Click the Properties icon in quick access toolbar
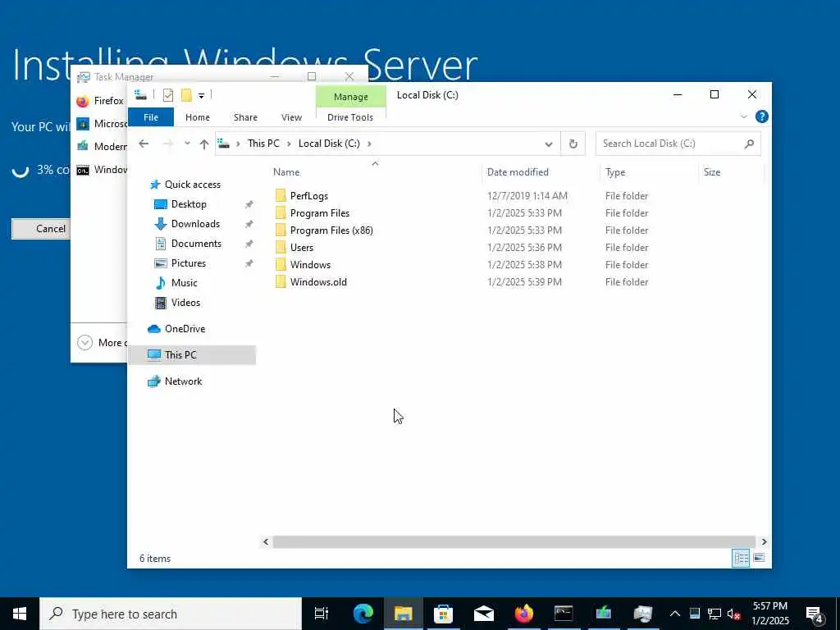 (x=168, y=95)
